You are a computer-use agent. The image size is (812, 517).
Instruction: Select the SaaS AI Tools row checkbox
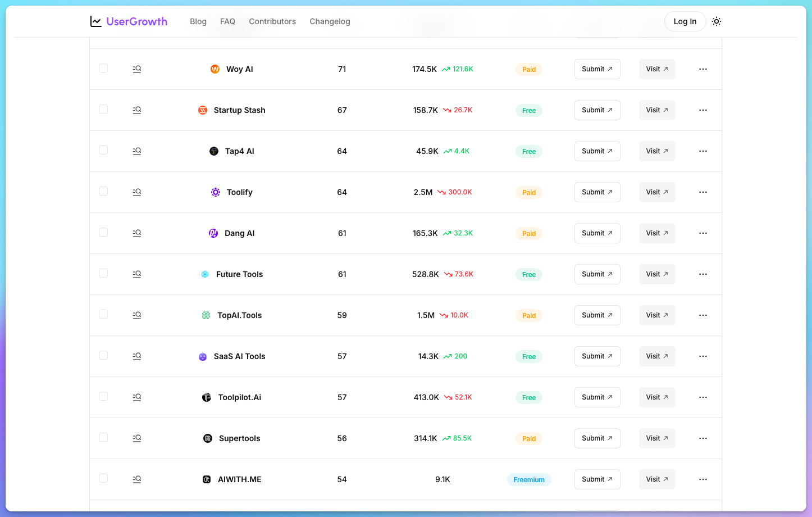[x=103, y=355]
